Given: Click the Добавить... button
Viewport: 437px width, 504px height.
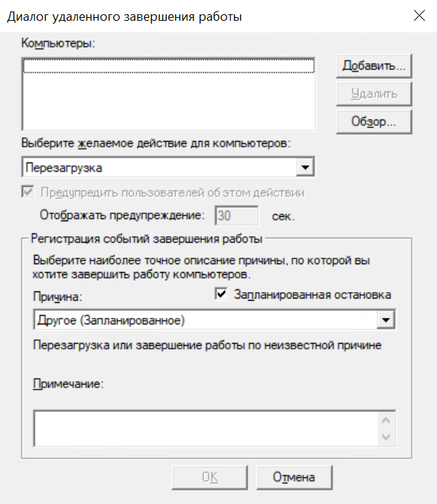Looking at the screenshot, I should pos(374,66).
